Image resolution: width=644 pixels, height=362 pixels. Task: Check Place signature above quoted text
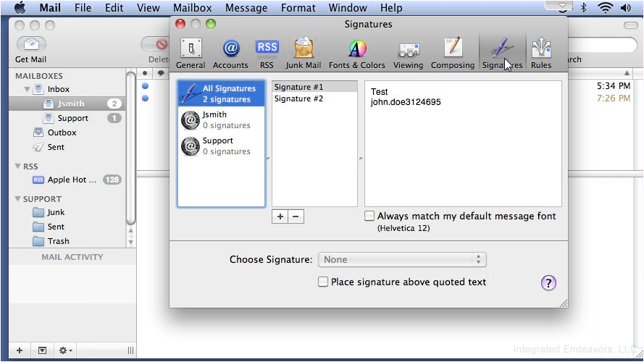click(x=323, y=282)
